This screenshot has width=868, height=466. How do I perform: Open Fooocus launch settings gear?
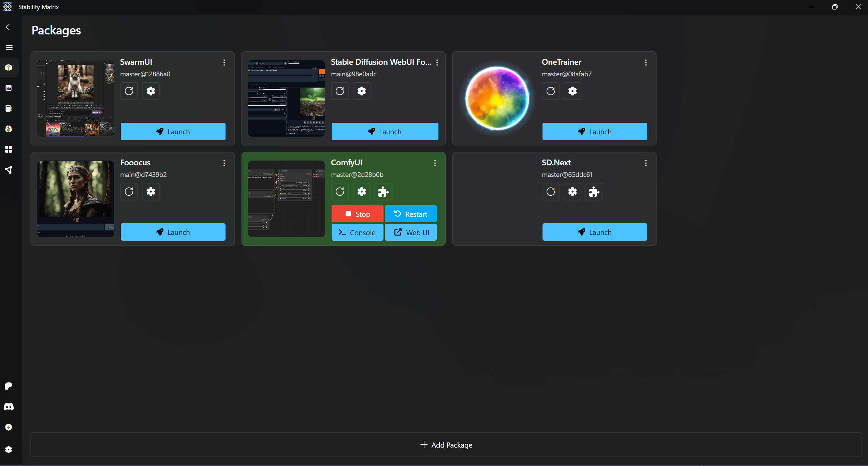coord(151,192)
